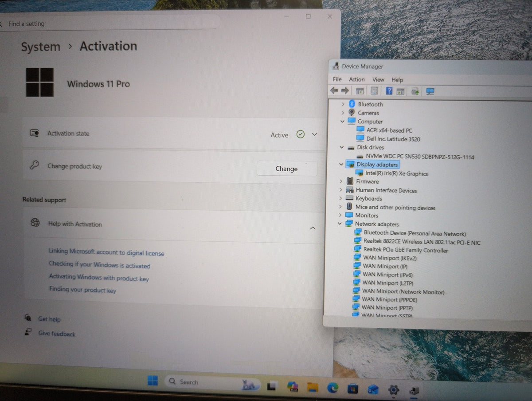Select Dell Inc. Latitude 3520 entry
The height and width of the screenshot is (401, 532).
tap(393, 139)
